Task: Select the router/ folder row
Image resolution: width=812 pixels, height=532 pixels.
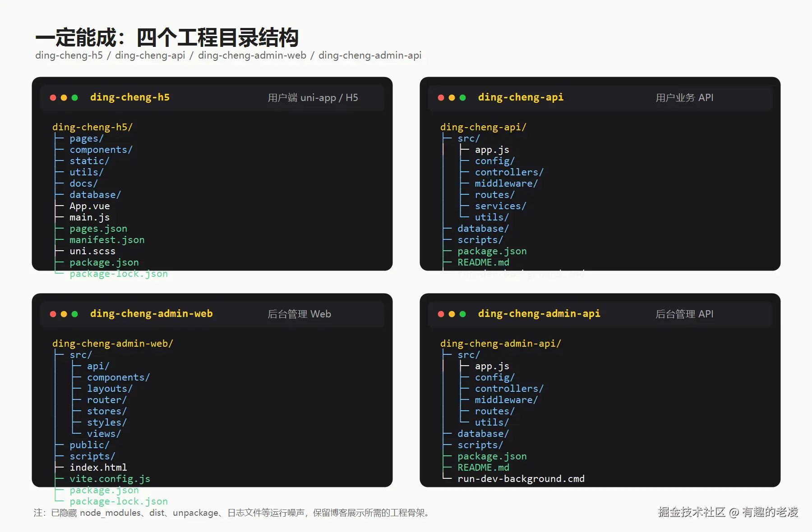Action: [107, 400]
